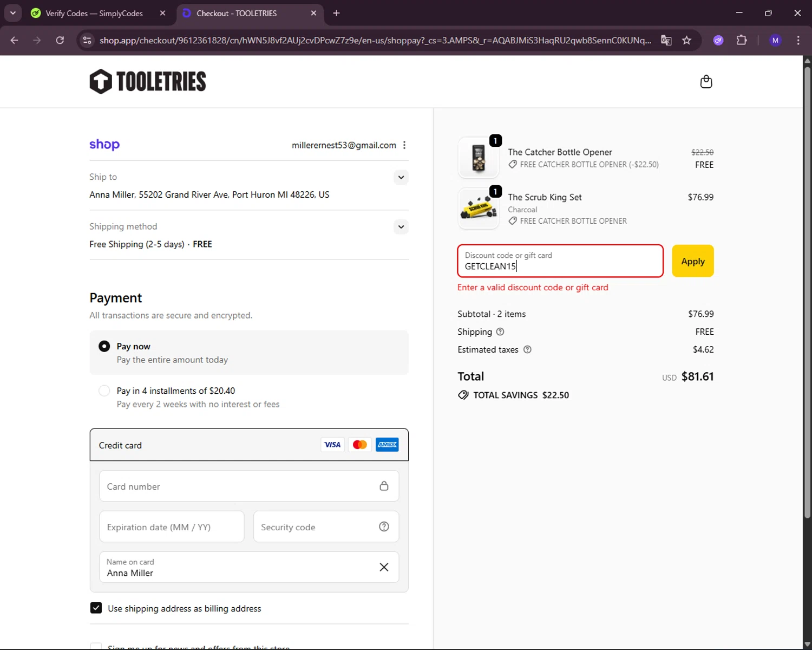Select Pay in 4 installments option

pyautogui.click(x=104, y=391)
